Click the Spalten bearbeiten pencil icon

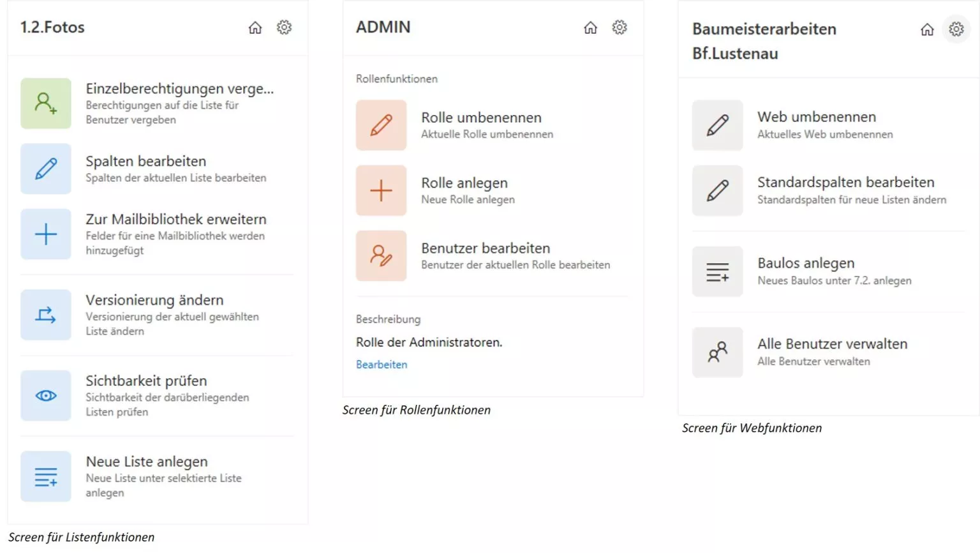(45, 169)
